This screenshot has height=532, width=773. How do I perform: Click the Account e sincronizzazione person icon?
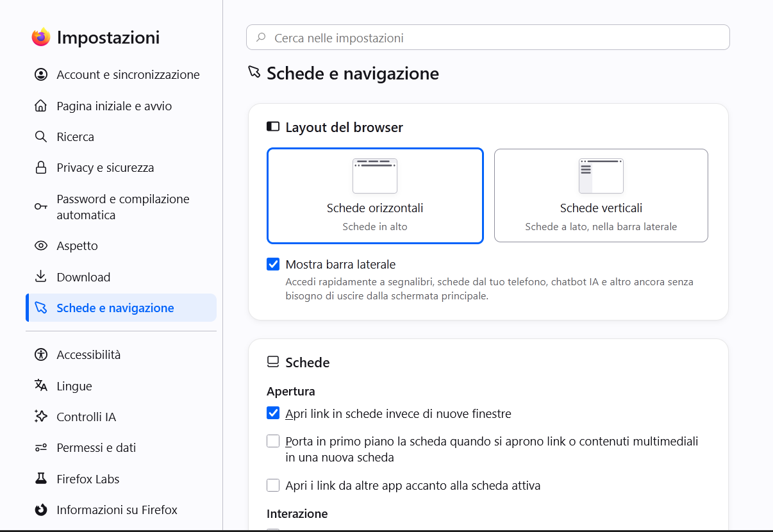pos(41,75)
